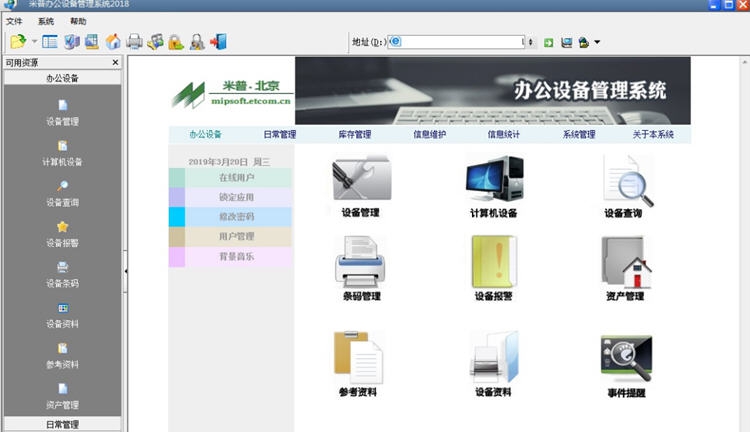Select 计算机设备 in the sidebar
Screen dimensions: 750x432
(x=62, y=154)
